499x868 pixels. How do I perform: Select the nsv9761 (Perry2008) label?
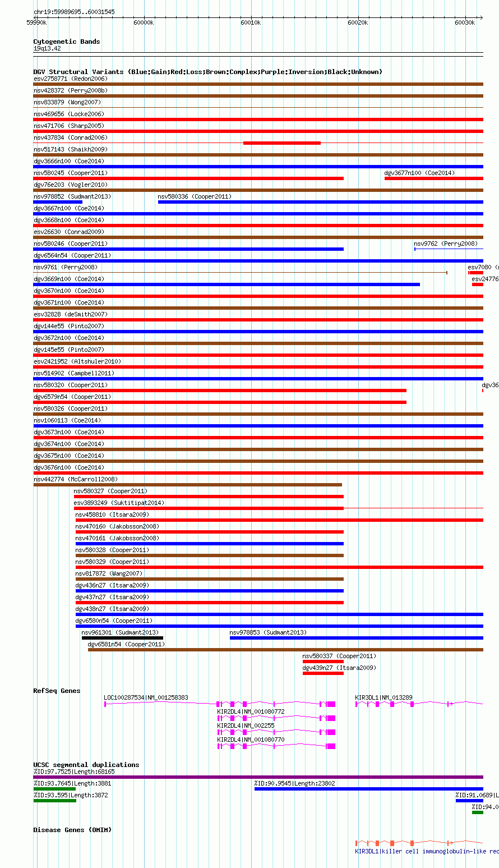[66, 267]
